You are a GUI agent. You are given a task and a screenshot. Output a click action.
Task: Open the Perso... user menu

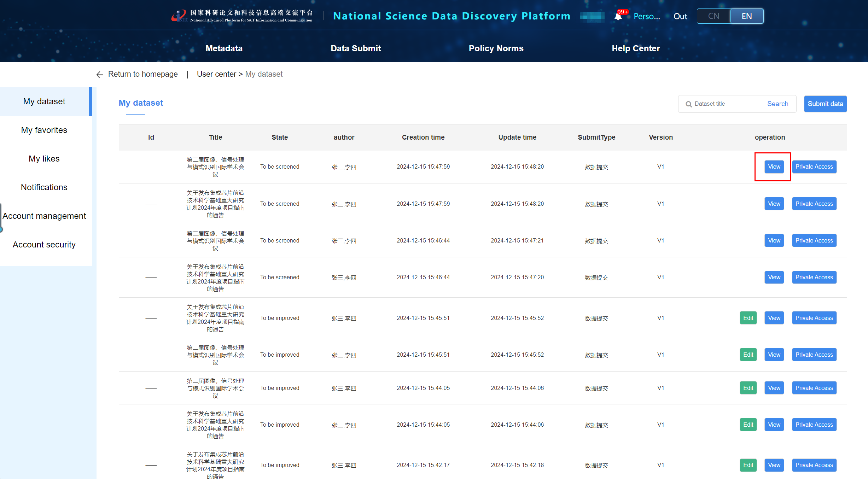pos(646,16)
